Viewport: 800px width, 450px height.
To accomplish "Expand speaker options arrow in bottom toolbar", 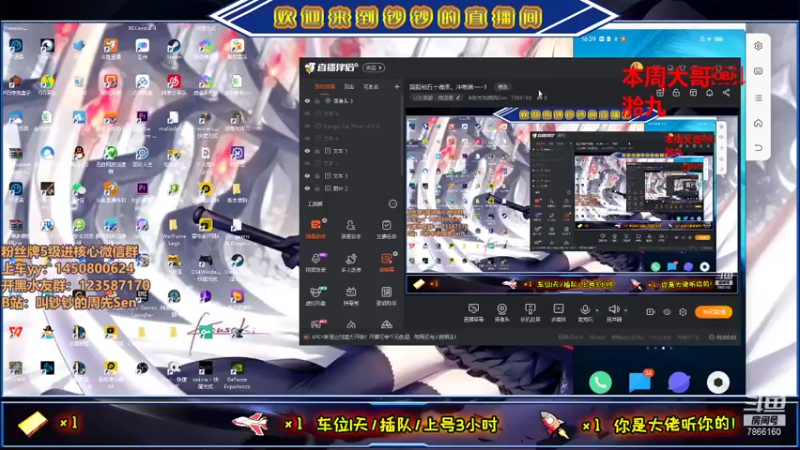I will click(x=626, y=310).
